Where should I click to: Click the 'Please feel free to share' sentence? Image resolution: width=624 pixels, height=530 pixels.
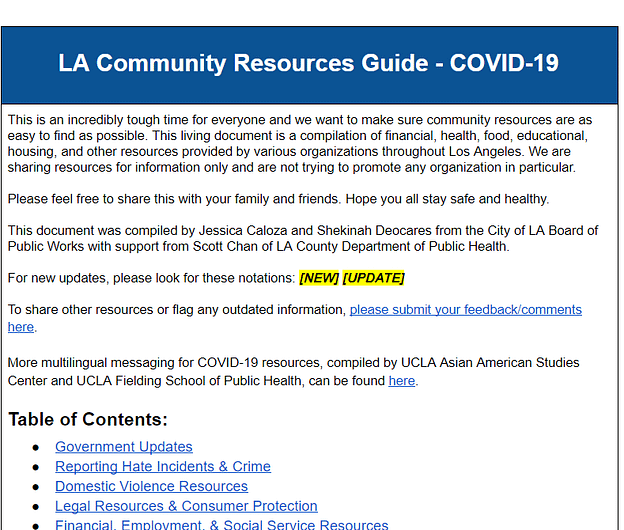coord(278,199)
